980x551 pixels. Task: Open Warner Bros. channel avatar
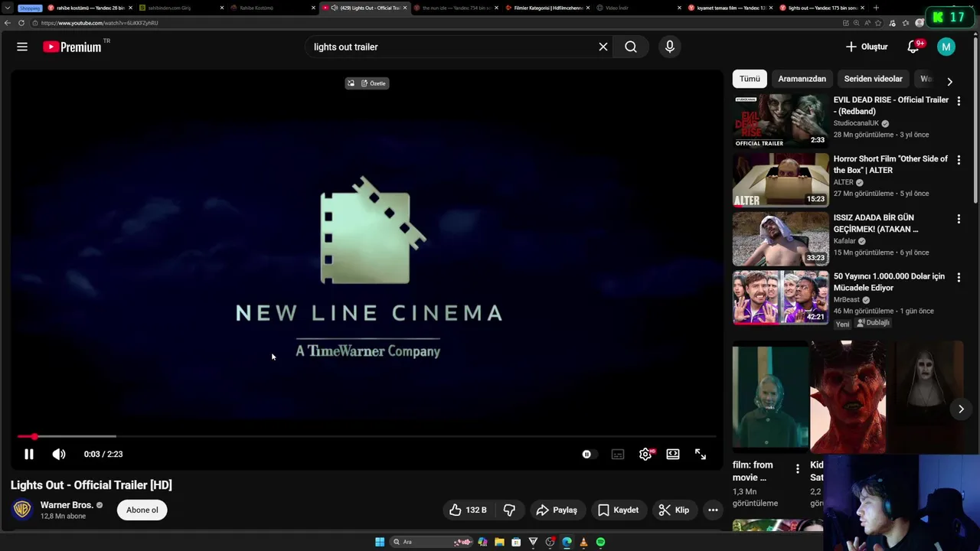coord(22,510)
